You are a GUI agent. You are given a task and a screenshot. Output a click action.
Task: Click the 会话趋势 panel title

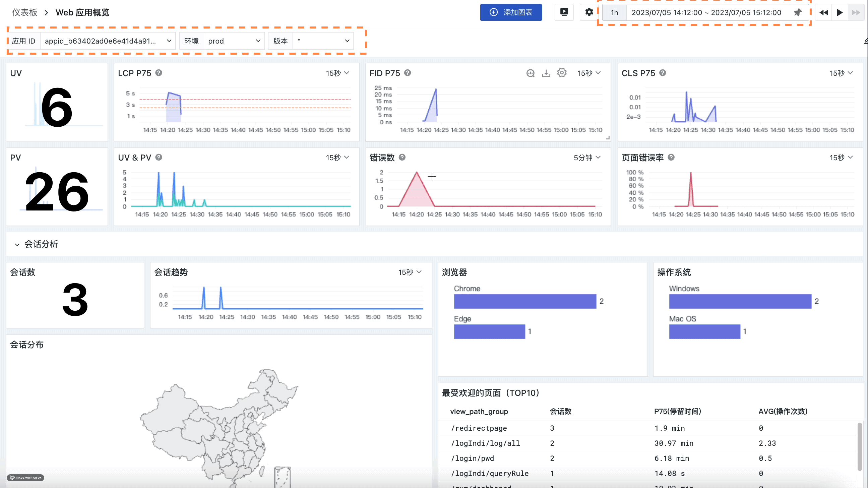pyautogui.click(x=171, y=272)
